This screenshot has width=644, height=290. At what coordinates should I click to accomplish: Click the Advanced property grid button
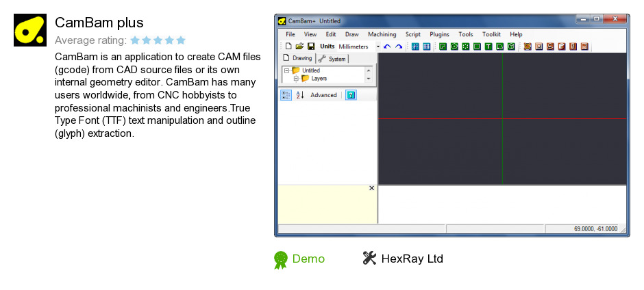point(323,95)
